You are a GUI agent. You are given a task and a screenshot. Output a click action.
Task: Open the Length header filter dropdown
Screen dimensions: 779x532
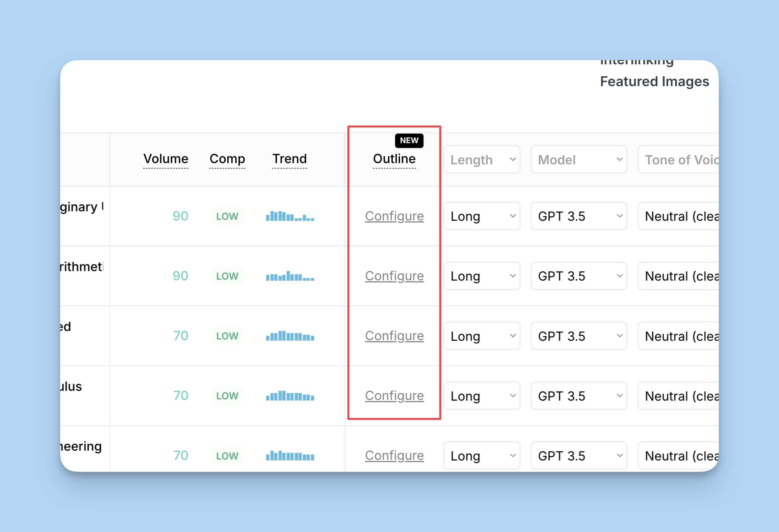(482, 160)
